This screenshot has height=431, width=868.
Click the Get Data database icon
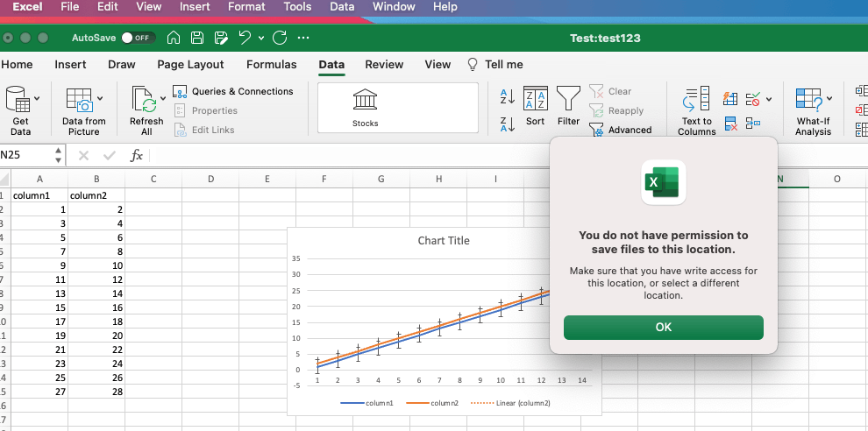[x=18, y=99]
